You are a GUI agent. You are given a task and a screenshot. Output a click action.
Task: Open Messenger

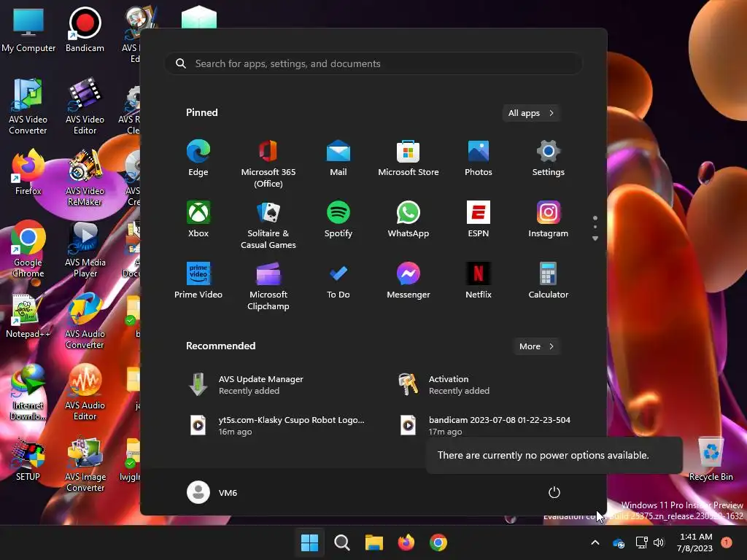(x=409, y=281)
